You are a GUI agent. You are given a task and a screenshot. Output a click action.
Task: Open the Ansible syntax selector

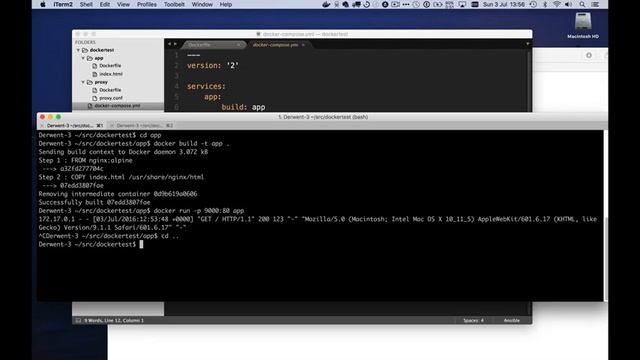point(511,320)
